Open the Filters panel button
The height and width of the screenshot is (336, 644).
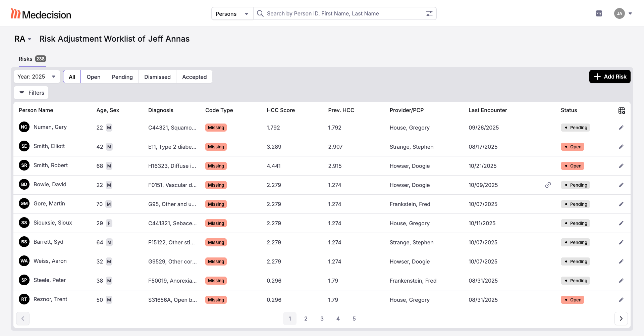[x=31, y=93]
